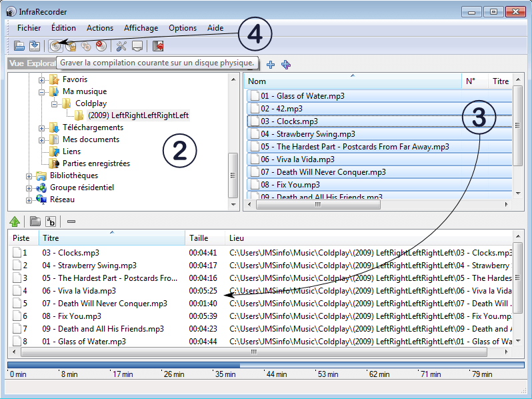Expand Groupe résidentiel tree node
This screenshot has height=399, width=532.
[29, 188]
